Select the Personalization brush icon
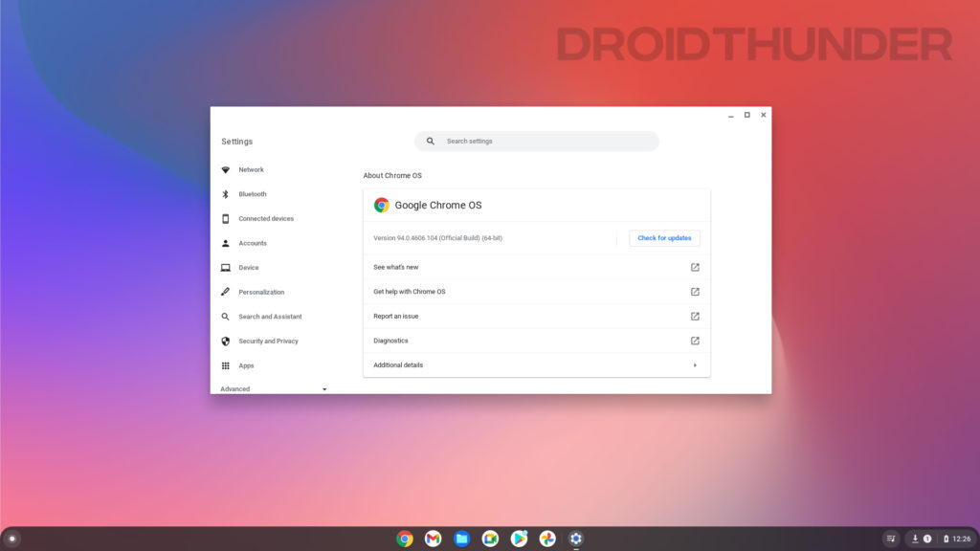 click(226, 292)
